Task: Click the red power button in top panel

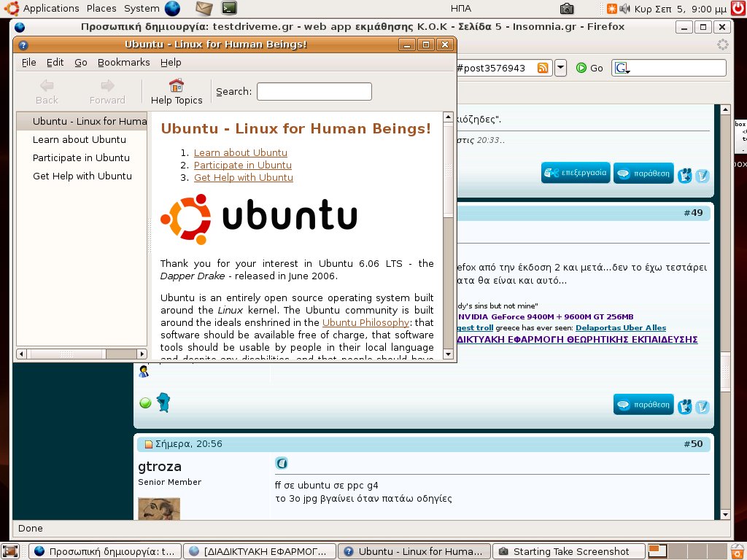Action: coord(738,9)
